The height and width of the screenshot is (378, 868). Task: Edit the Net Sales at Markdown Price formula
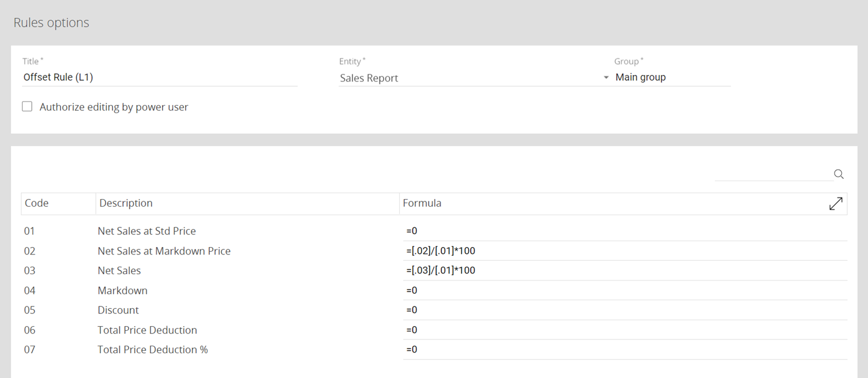625,251
